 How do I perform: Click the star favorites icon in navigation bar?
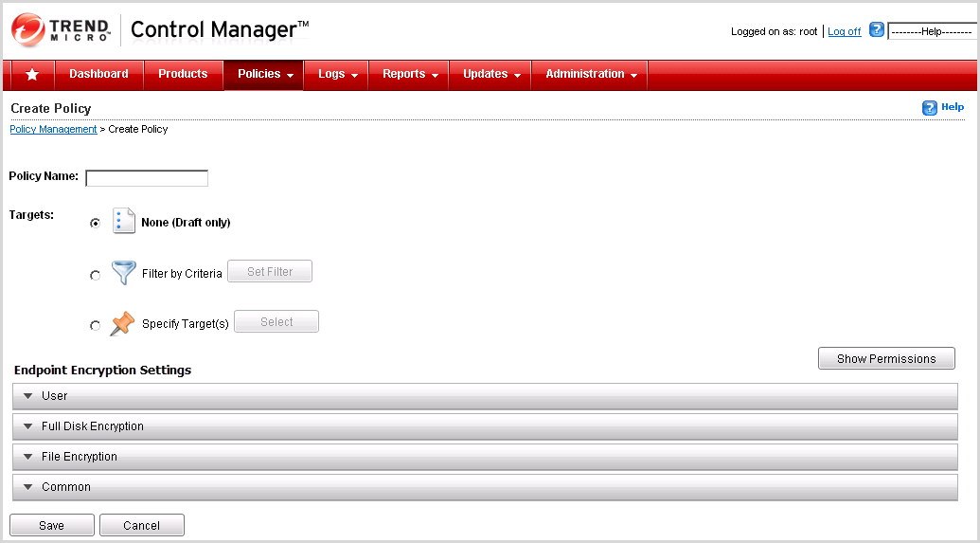click(x=32, y=74)
